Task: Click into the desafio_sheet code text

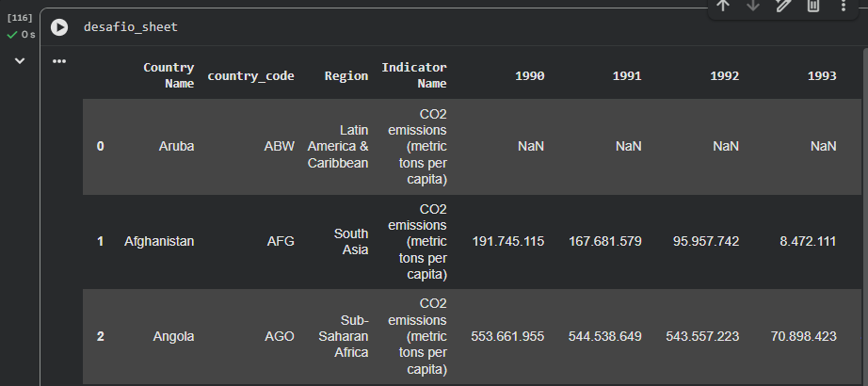Action: pyautogui.click(x=130, y=27)
